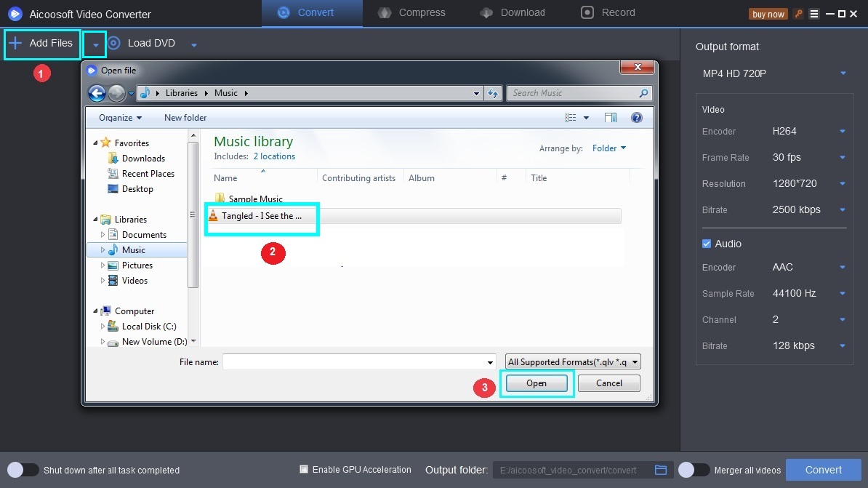Select Desktop in Favorites

point(137,189)
